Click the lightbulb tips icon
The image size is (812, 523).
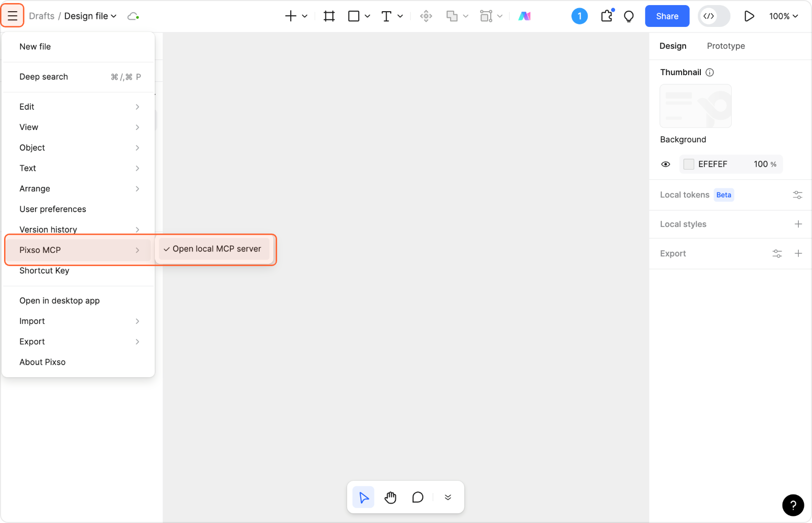tap(629, 16)
